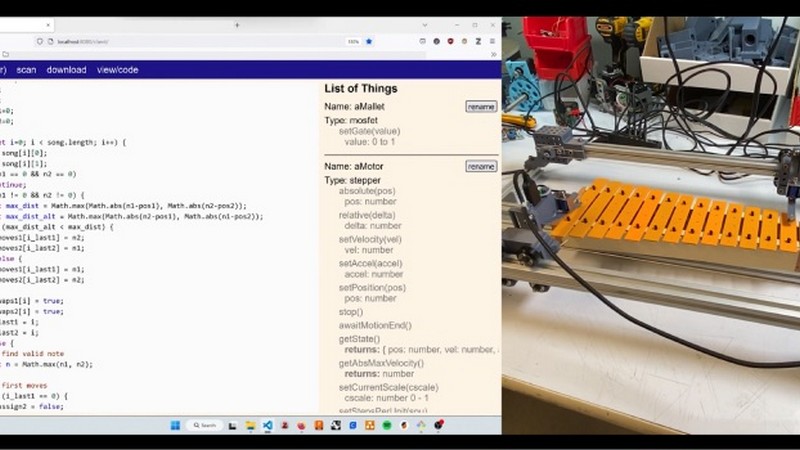Click the blue bookmark star in address bar

point(369,41)
